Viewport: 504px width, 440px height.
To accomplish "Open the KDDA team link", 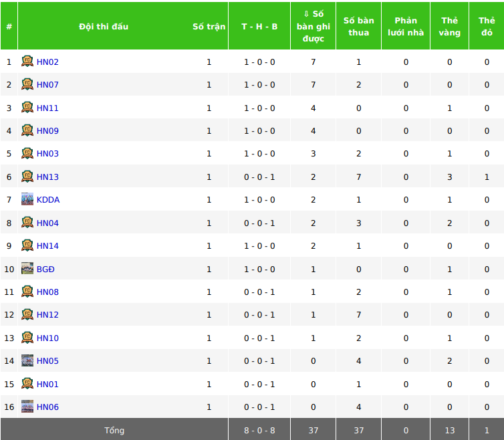I will tap(48, 200).
